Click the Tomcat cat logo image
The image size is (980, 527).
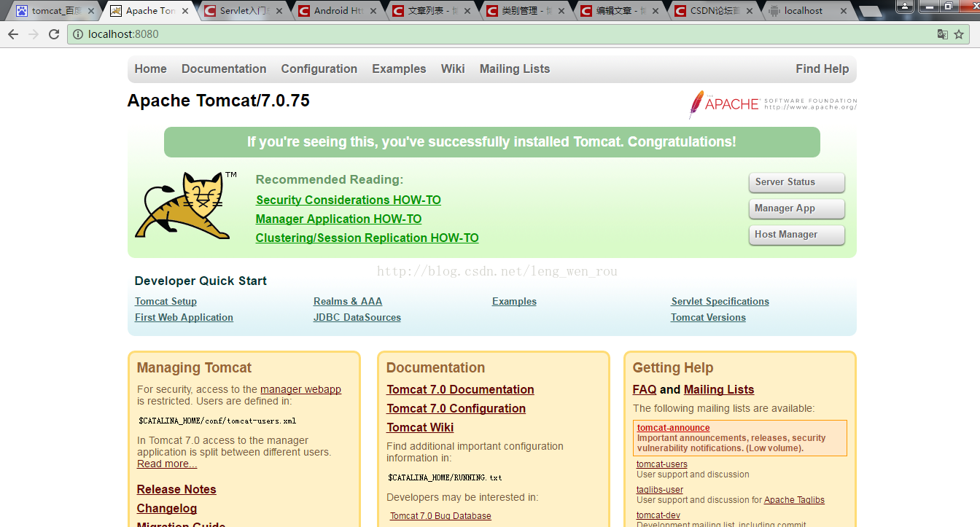185,205
